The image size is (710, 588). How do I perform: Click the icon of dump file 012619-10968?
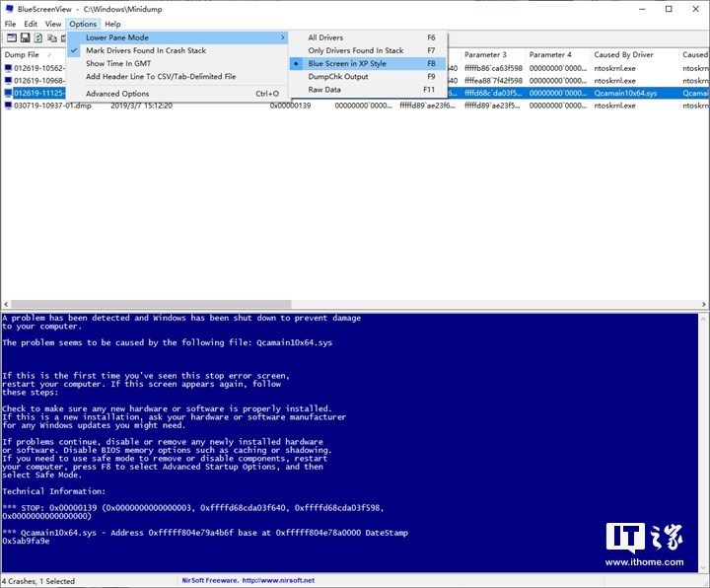[8, 80]
